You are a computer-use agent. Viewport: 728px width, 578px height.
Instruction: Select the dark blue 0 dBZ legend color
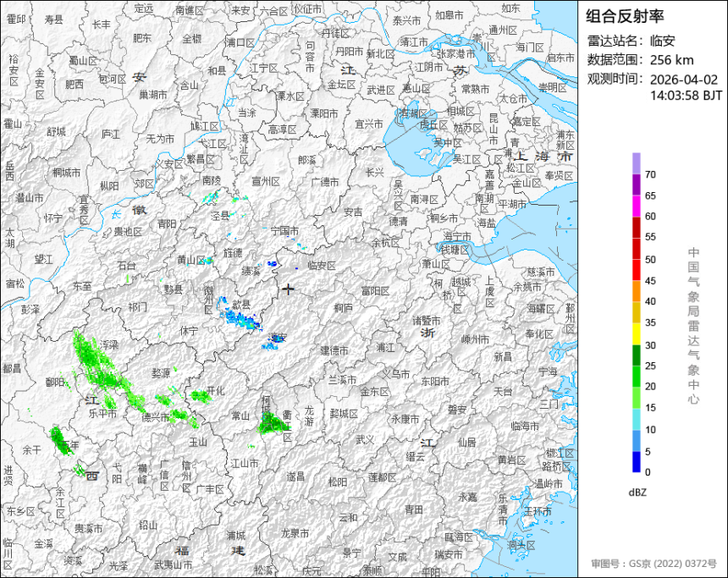[636, 462]
